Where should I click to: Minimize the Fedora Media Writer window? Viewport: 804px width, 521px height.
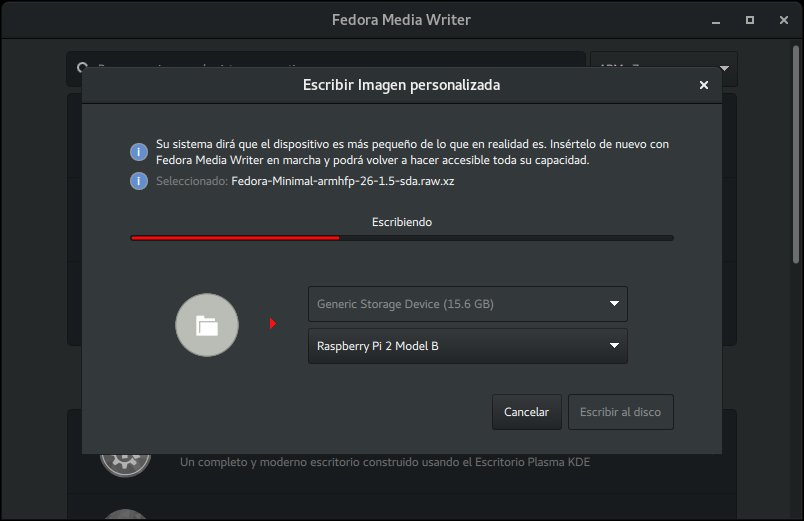tap(716, 21)
